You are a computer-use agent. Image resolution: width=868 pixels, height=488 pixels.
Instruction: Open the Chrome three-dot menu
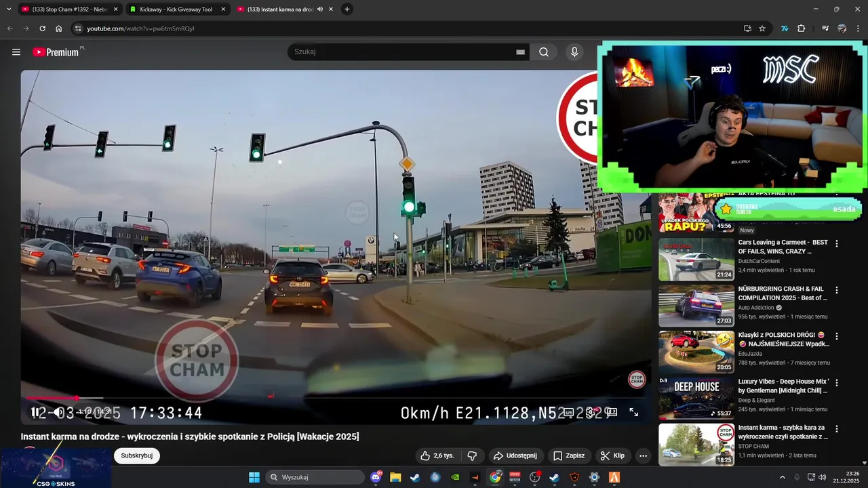tap(859, 28)
